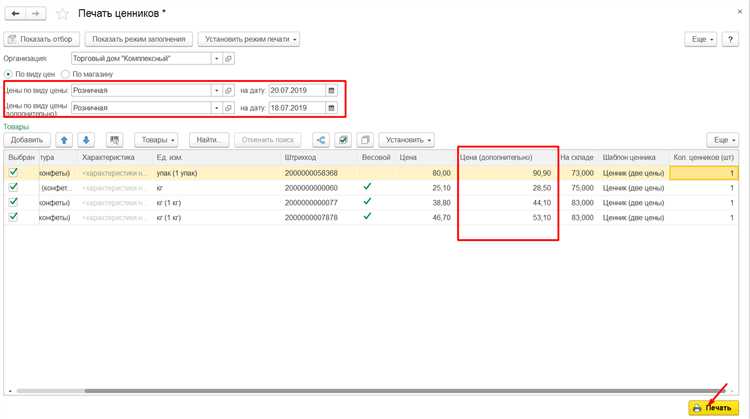Select the По виду цен radio option
This screenshot has height=419, width=750.
coord(9,74)
